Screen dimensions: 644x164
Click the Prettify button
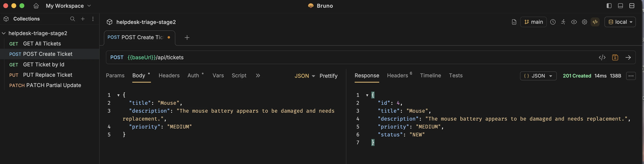[328, 76]
